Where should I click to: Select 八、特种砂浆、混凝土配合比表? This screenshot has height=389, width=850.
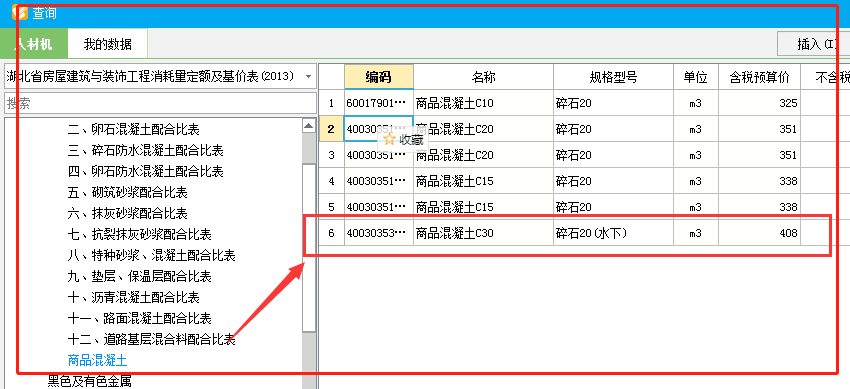[x=151, y=255]
